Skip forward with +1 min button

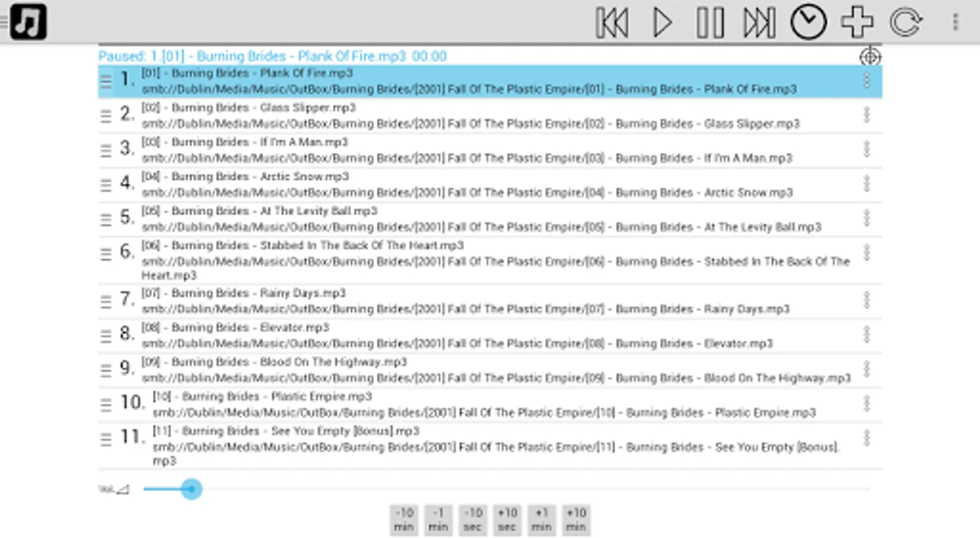541,520
